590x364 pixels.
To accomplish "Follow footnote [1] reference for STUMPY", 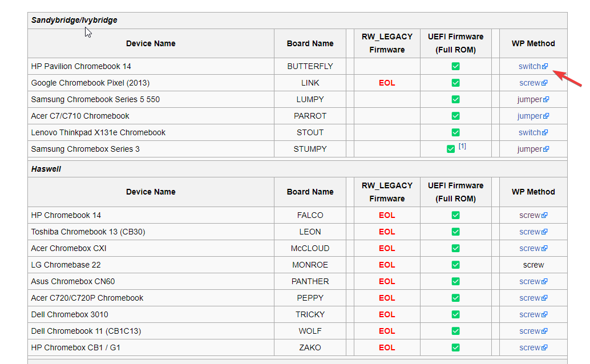I will (462, 146).
